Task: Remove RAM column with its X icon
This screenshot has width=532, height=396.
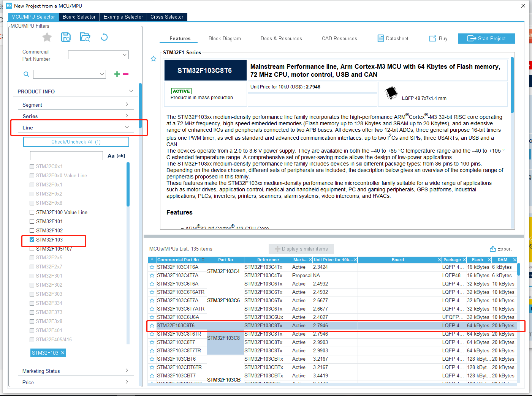Action: click(515, 260)
